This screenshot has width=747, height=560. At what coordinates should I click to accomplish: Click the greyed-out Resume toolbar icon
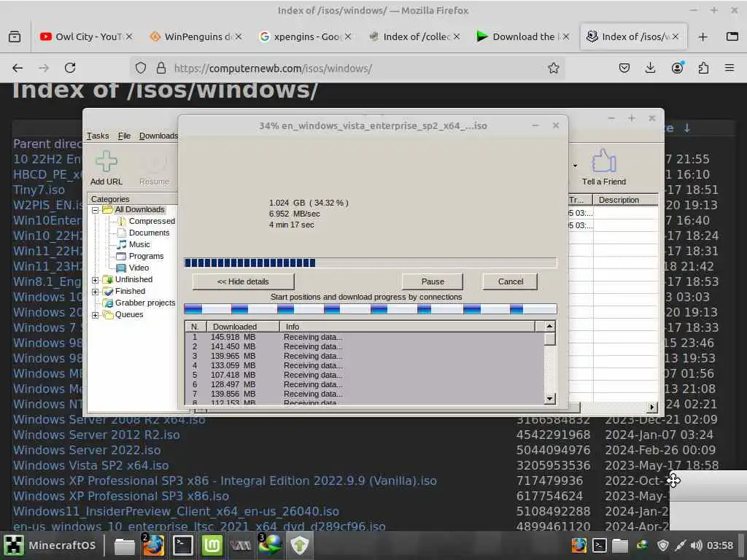click(x=154, y=163)
